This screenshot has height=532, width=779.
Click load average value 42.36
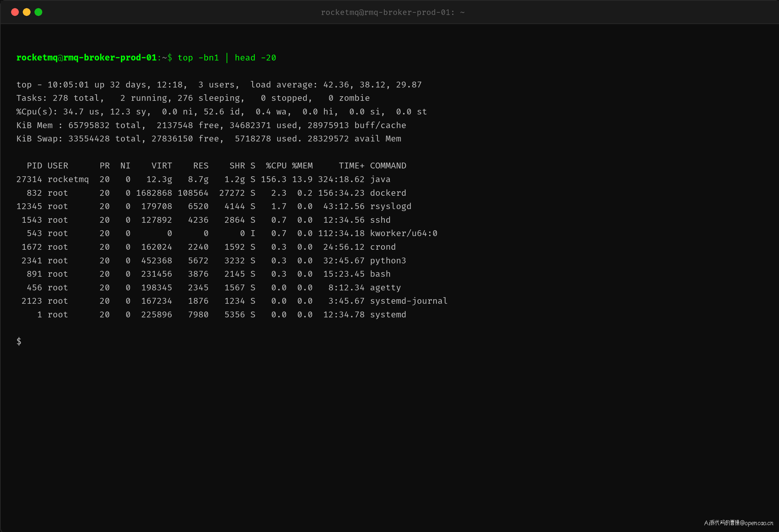click(x=336, y=85)
